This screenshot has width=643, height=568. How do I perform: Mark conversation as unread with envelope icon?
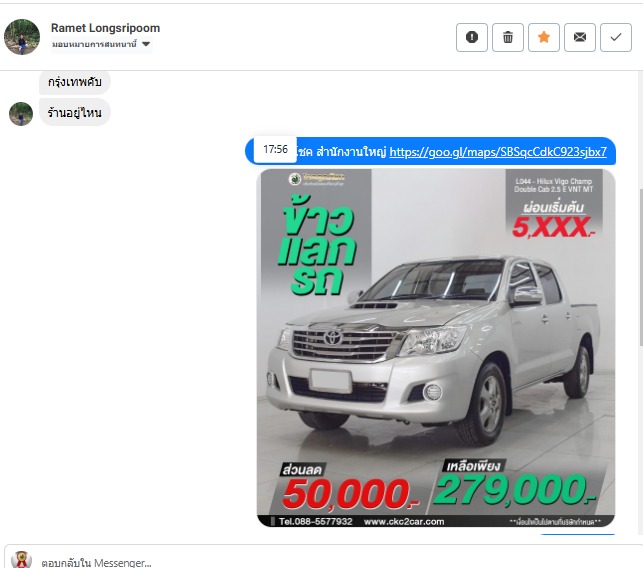(580, 37)
